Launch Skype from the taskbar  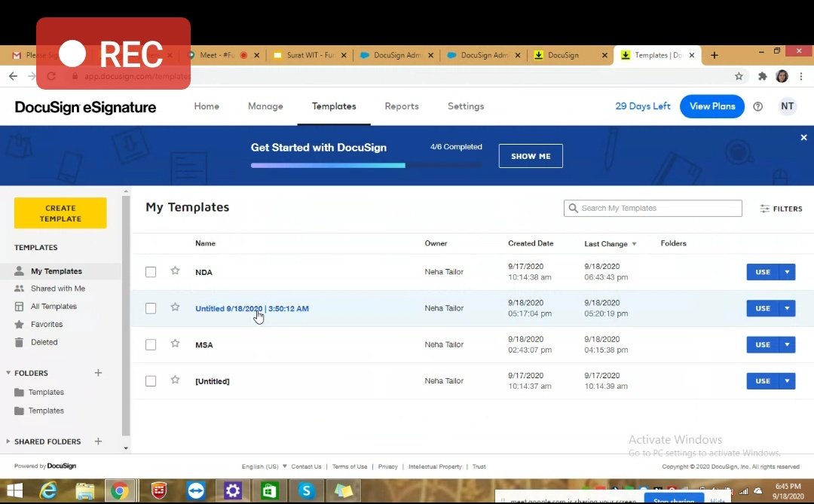306,490
